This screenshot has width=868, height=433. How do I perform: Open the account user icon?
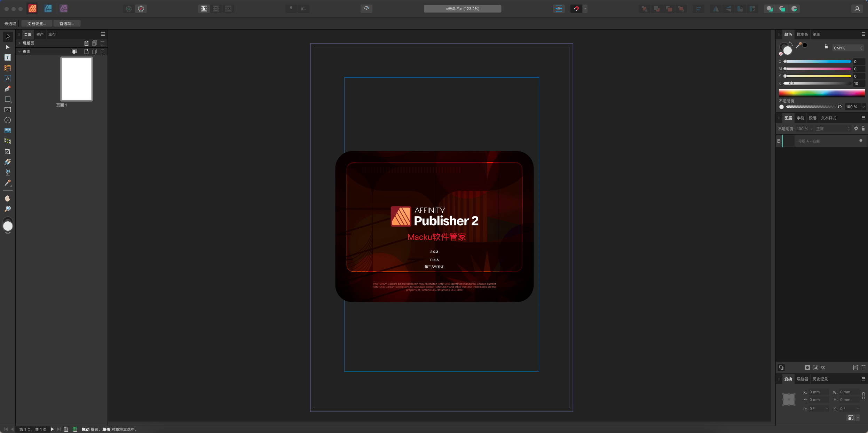(x=857, y=9)
